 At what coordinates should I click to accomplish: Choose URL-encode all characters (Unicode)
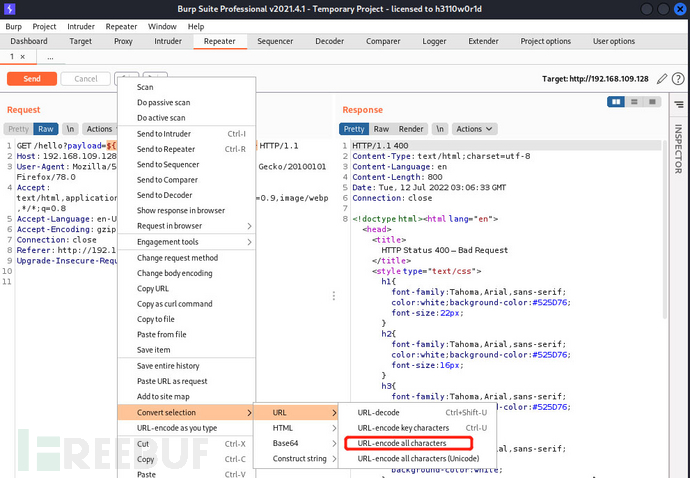point(418,459)
